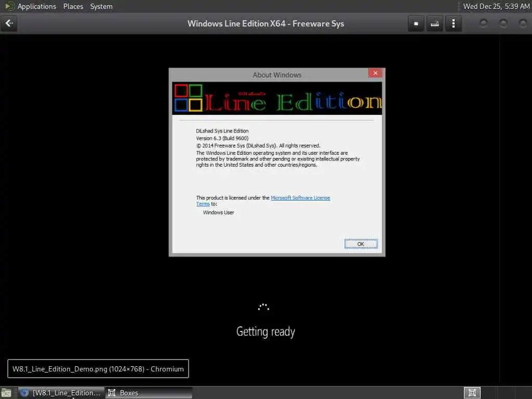
Task: Open the Applications menu
Action: pyautogui.click(x=37, y=6)
